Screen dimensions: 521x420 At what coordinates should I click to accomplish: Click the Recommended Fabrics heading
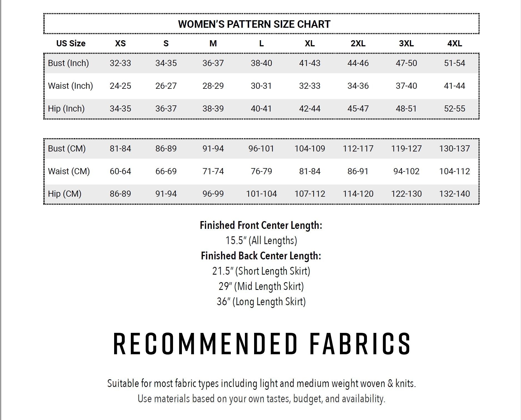coord(261,344)
